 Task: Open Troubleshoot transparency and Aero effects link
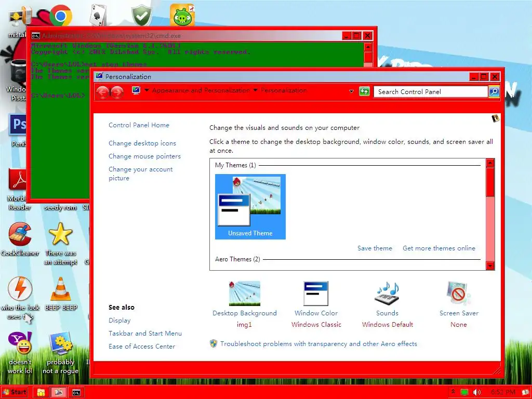[318, 344]
